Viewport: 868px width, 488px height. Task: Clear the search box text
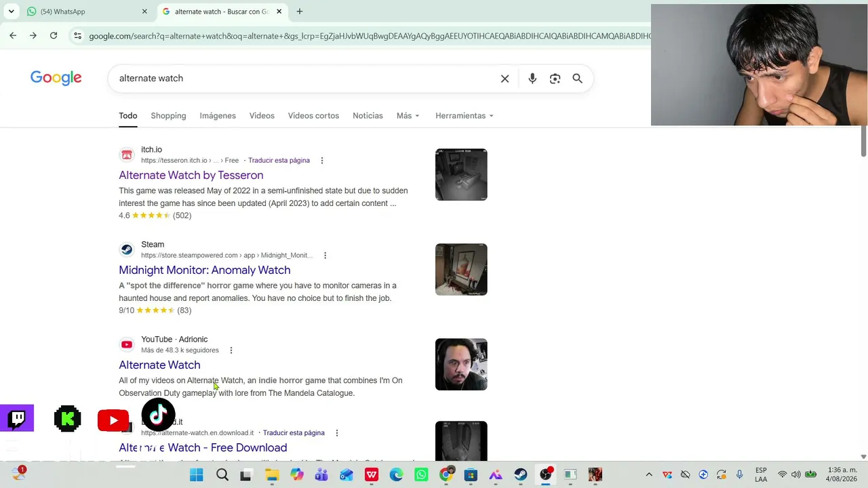[x=505, y=79]
